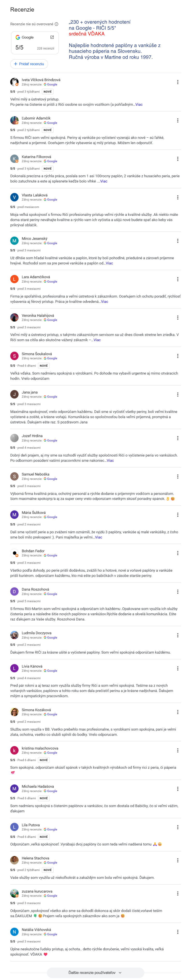
Task: Open options menu on Lívia Kánová's review
Action: point(177,669)
